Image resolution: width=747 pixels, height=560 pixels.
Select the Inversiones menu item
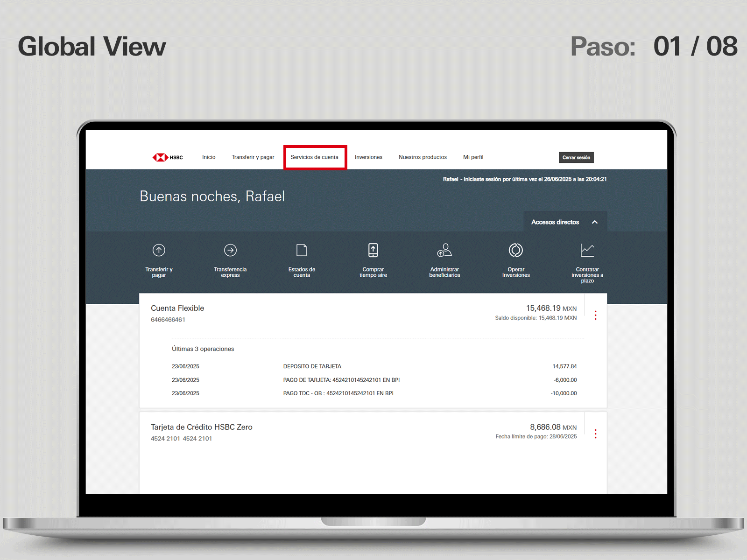368,157
